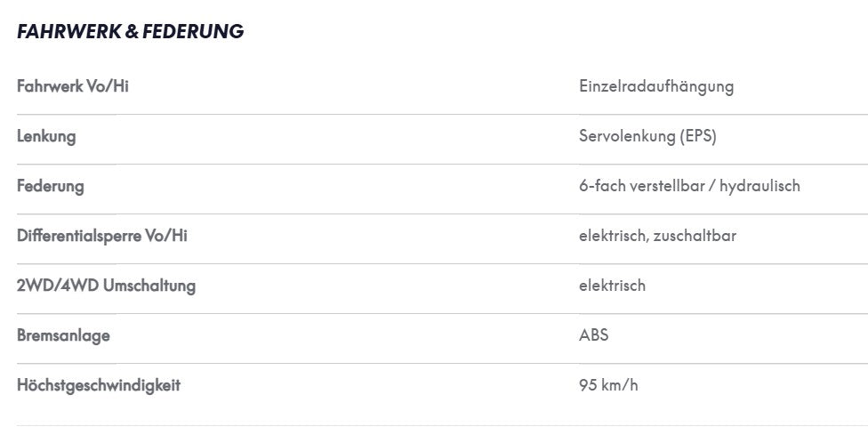This screenshot has height=443, width=868.
Task: Select the Lenkung row label
Action: click(46, 137)
